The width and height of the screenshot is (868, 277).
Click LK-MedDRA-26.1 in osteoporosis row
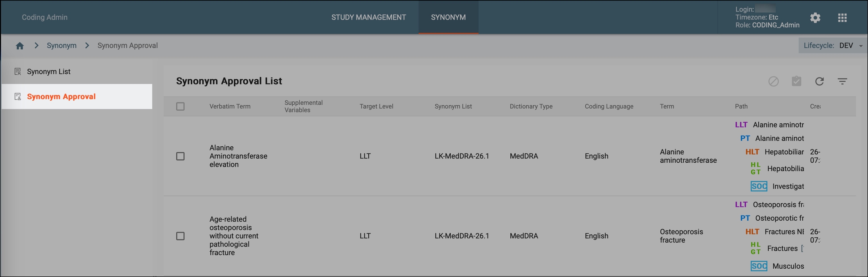pos(462,236)
